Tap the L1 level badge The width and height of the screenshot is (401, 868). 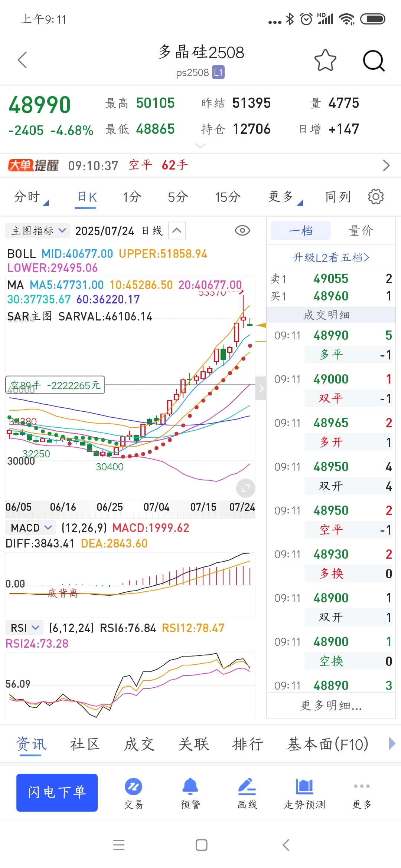(218, 72)
